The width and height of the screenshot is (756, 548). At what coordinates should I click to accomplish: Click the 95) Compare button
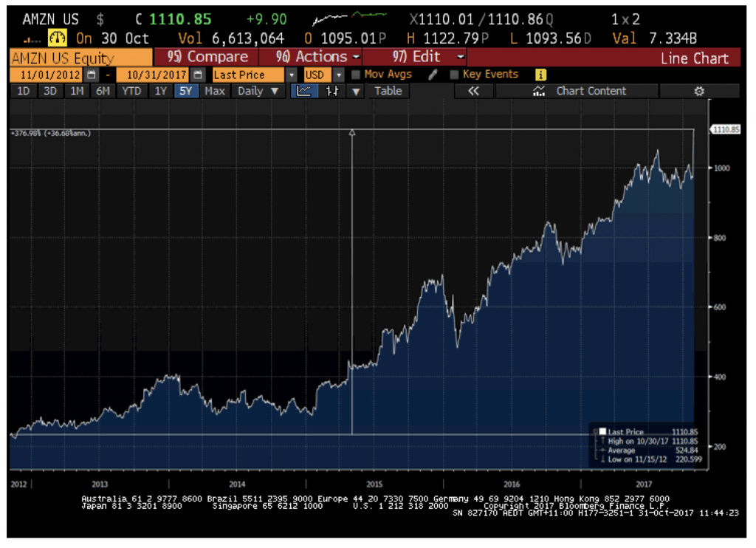pyautogui.click(x=207, y=57)
